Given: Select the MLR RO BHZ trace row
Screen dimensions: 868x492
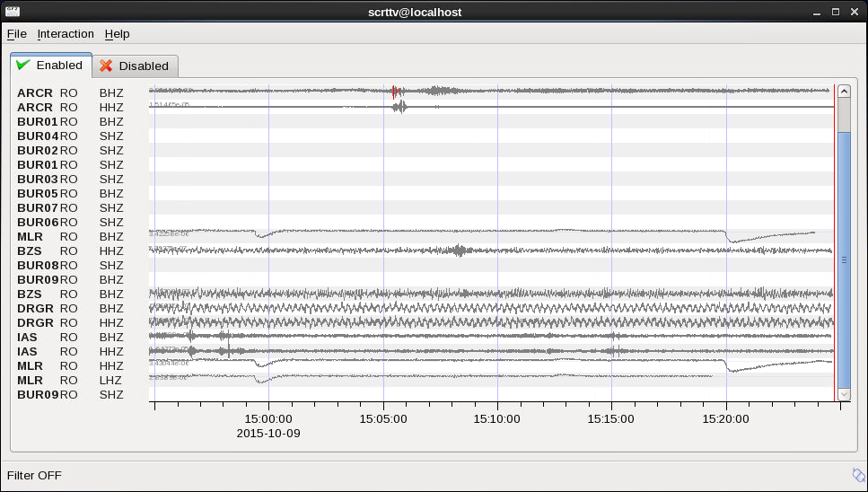Looking at the screenshot, I should click(425, 236).
